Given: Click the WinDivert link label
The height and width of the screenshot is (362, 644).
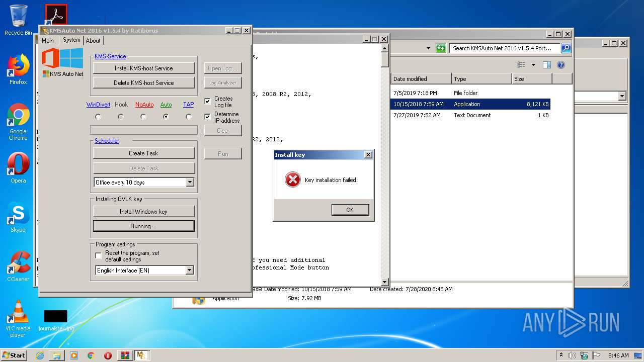Looking at the screenshot, I should (98, 105).
